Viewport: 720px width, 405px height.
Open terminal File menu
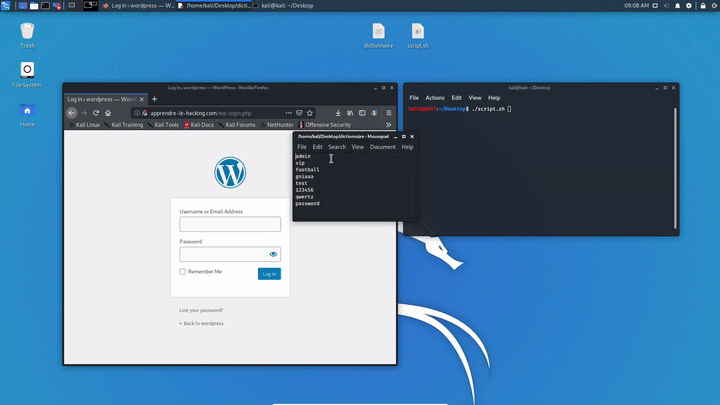[x=414, y=98]
